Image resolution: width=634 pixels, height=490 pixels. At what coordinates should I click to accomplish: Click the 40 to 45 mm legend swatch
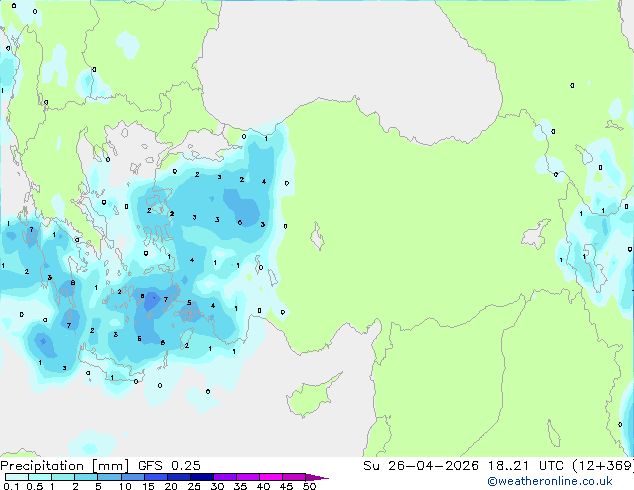pyautogui.click(x=271, y=477)
